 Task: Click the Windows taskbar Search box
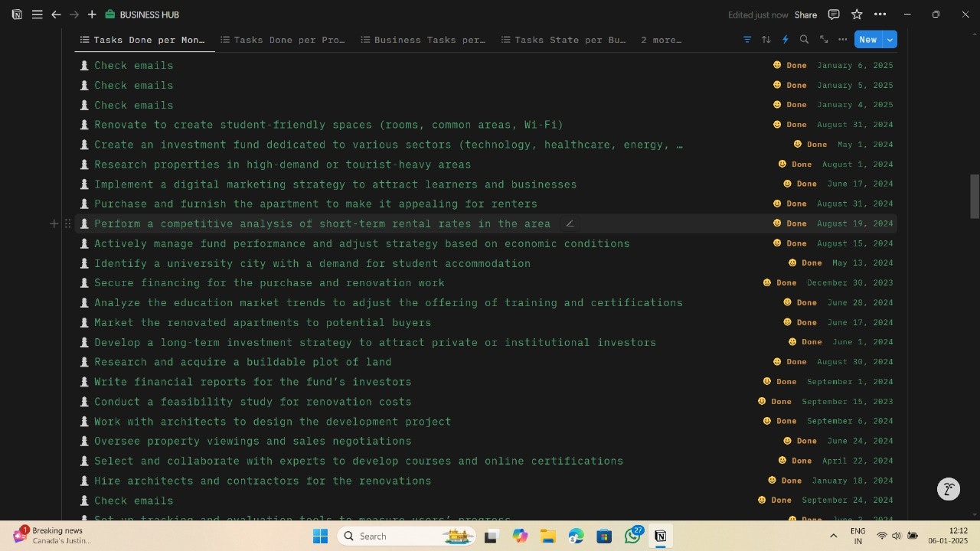tap(407, 536)
